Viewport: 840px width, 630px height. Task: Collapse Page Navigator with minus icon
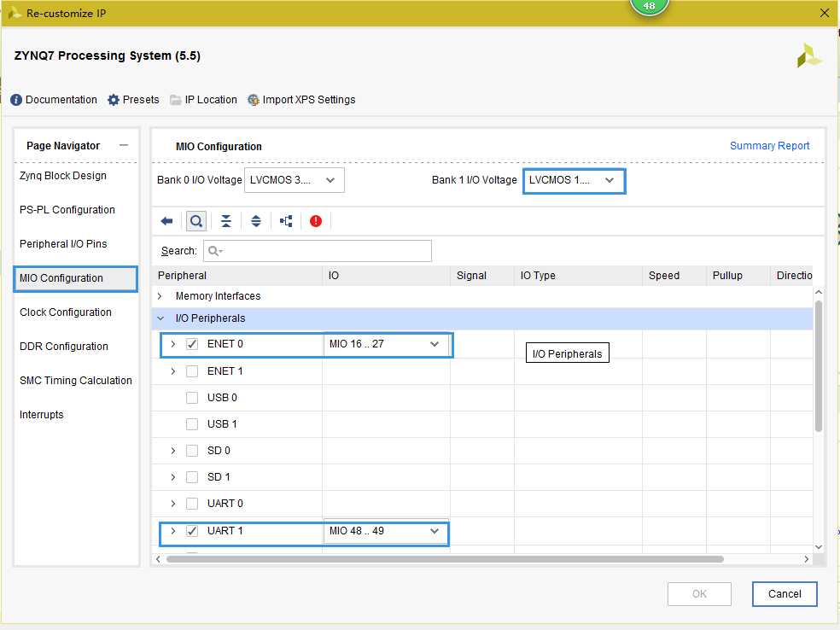click(124, 145)
